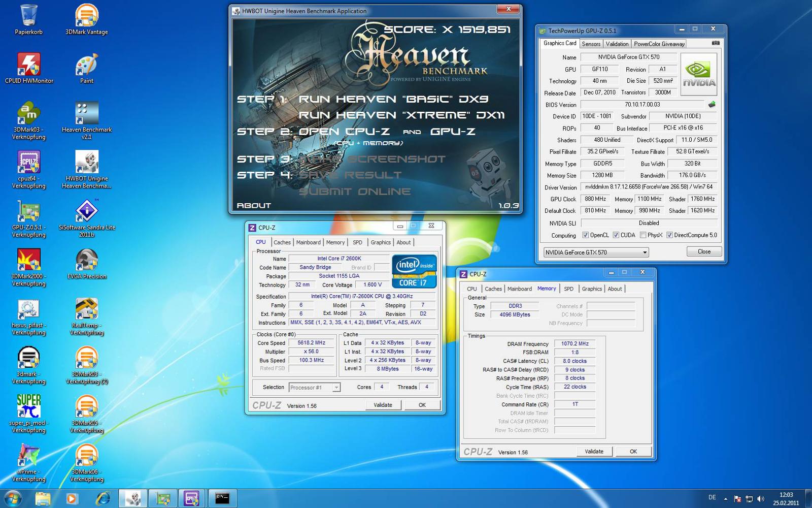Click OK in the memory CPU-Z window
This screenshot has width=812, height=508.
point(633,451)
